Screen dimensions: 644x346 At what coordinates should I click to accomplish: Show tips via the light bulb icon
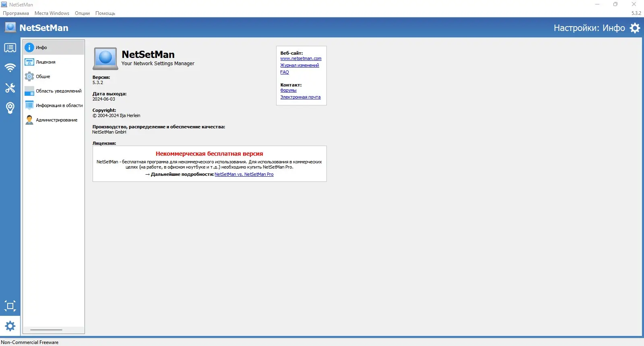tap(10, 107)
